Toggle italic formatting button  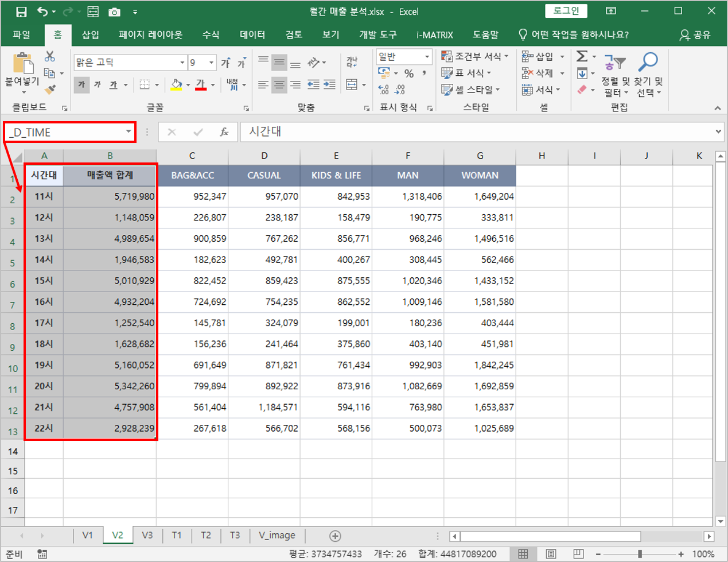(98, 85)
